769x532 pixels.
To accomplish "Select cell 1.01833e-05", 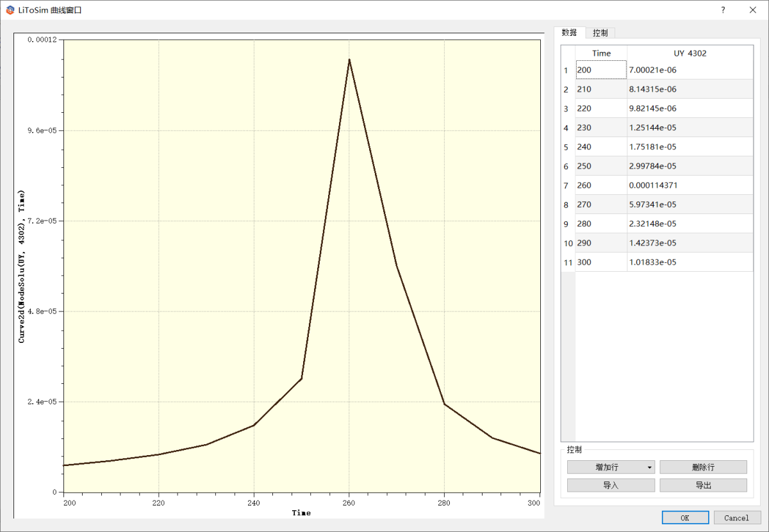I will tap(690, 262).
